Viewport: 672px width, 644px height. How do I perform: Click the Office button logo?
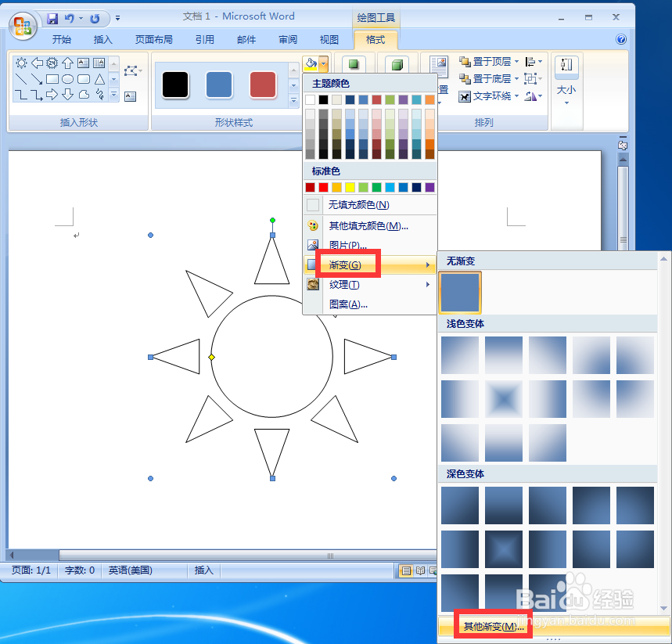pyautogui.click(x=22, y=26)
